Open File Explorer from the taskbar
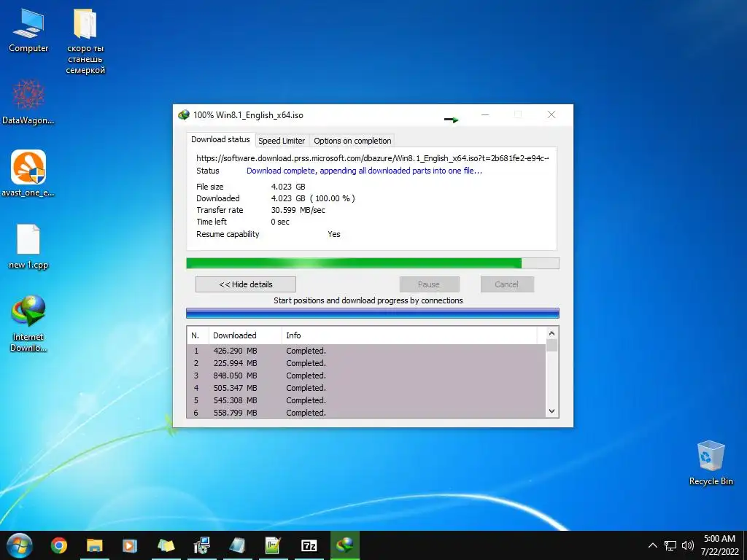747x560 pixels. click(x=94, y=545)
